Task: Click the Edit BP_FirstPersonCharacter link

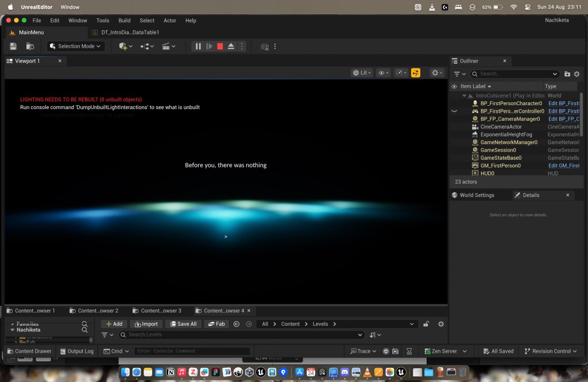Action: click(563, 103)
